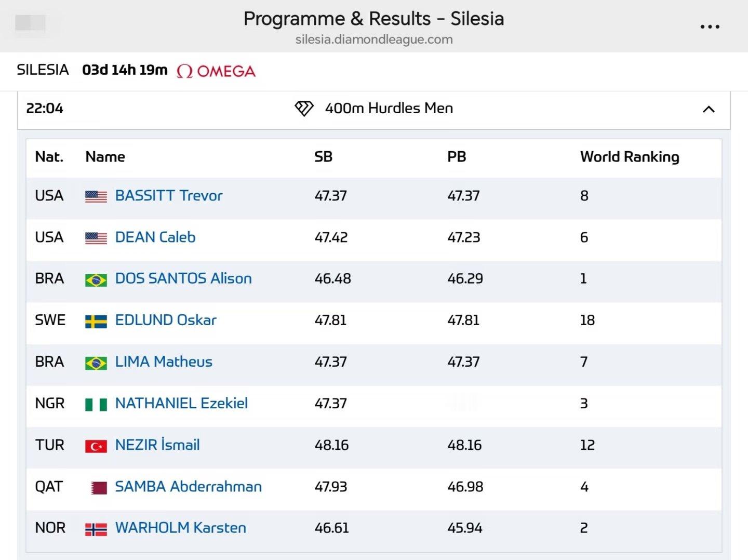Image resolution: width=748 pixels, height=560 pixels.
Task: Click the OMEGA sponsor logo
Action: coord(216,71)
